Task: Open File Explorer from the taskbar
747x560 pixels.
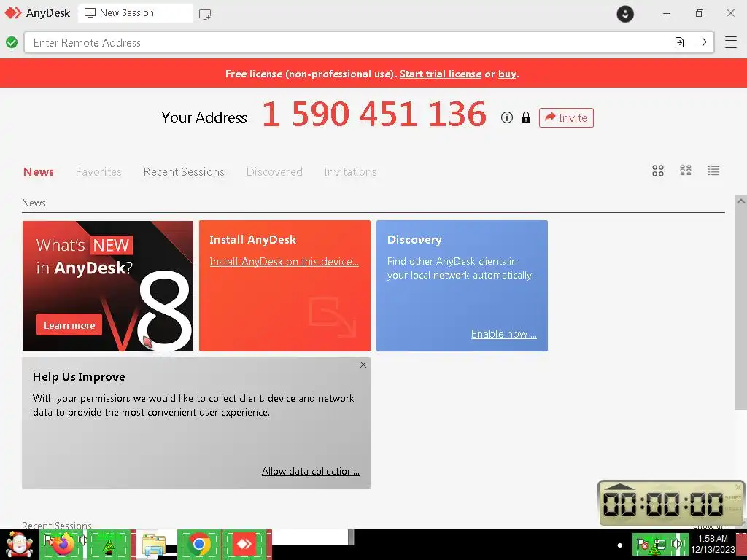Action: pyautogui.click(x=153, y=545)
